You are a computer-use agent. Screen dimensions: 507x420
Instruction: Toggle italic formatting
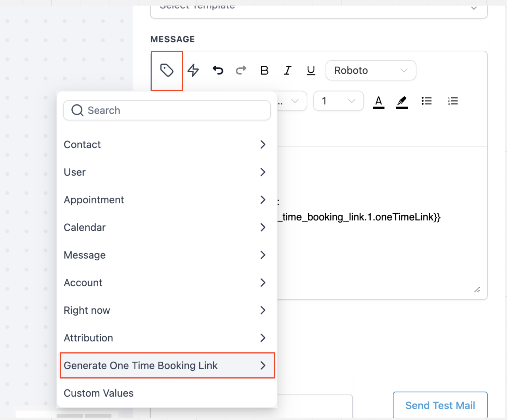pyautogui.click(x=287, y=71)
